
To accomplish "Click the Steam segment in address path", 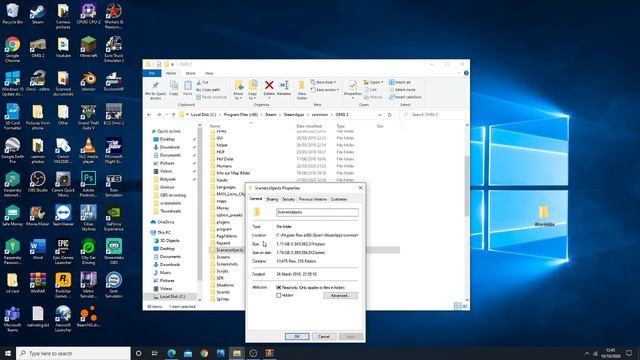I will (271, 115).
